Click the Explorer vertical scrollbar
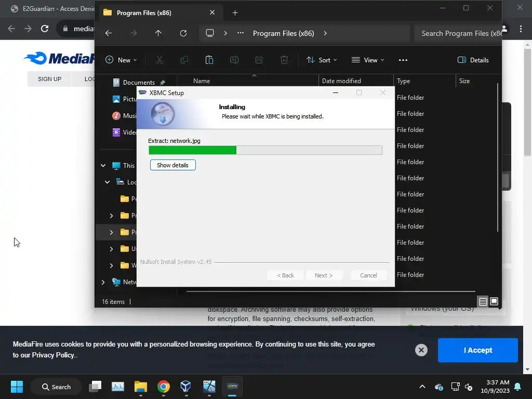This screenshot has height=399, width=532. (498, 157)
